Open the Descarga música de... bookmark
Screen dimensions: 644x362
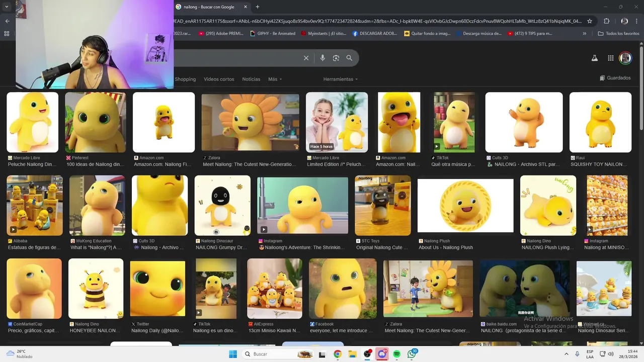click(x=479, y=34)
